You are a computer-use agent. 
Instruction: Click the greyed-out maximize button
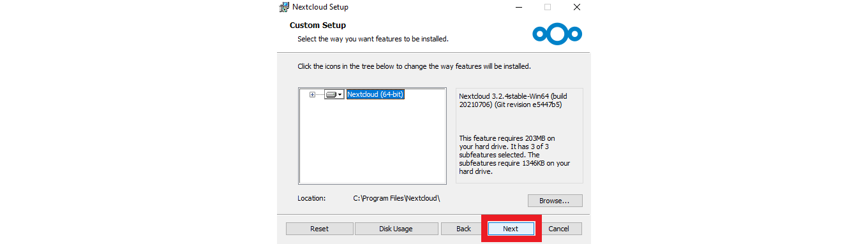click(x=548, y=8)
